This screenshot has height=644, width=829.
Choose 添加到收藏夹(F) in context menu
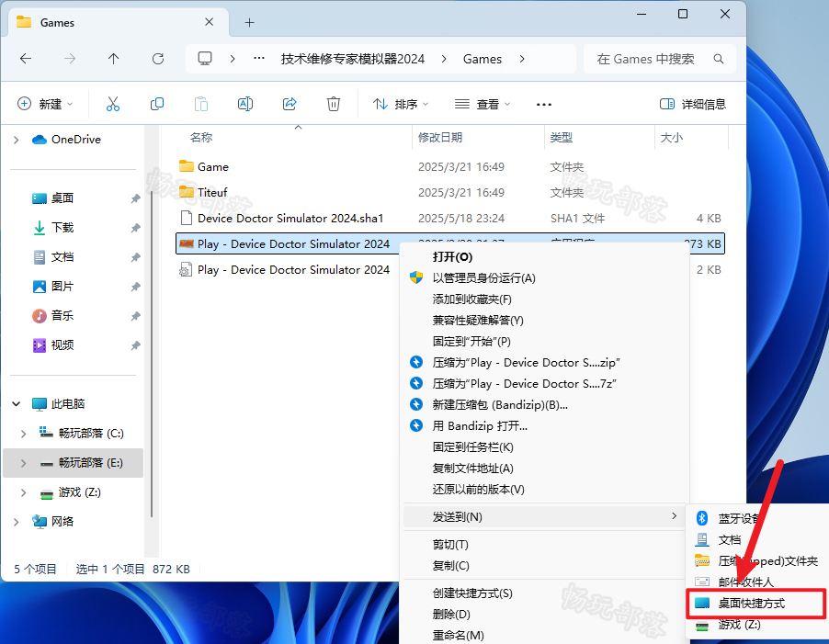546,299
